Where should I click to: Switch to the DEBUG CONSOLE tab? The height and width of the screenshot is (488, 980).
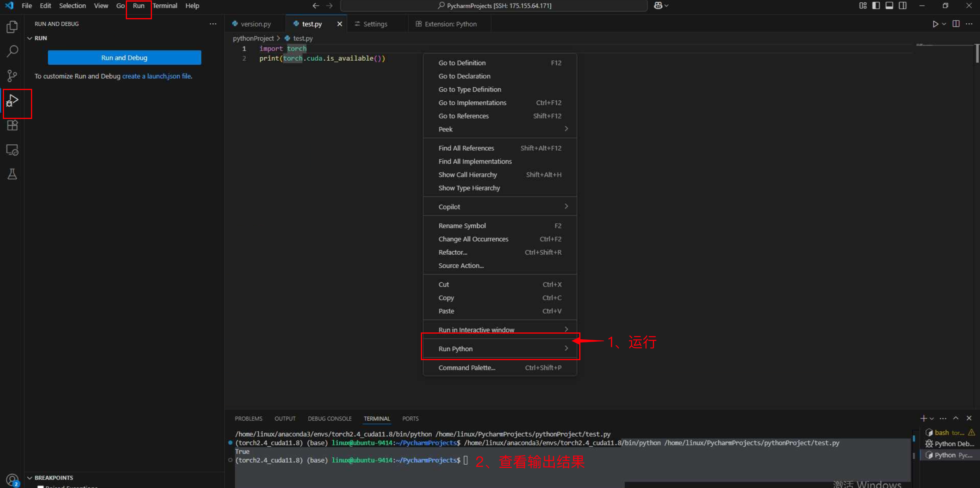pos(329,418)
